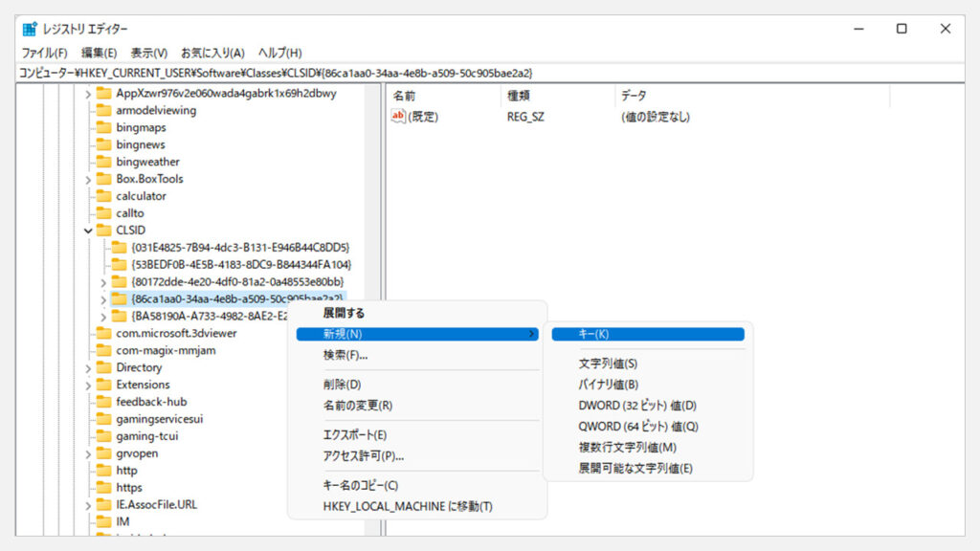Select the bingmaps key in tree

[141, 127]
